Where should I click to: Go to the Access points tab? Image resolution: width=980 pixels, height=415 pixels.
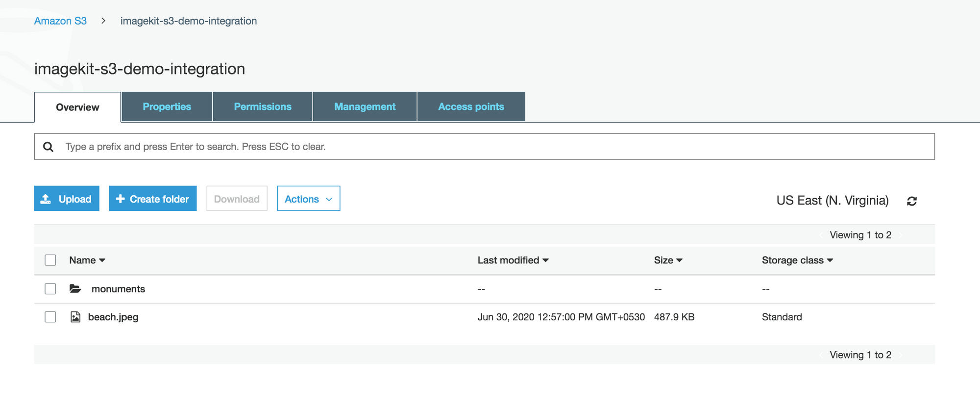click(471, 106)
